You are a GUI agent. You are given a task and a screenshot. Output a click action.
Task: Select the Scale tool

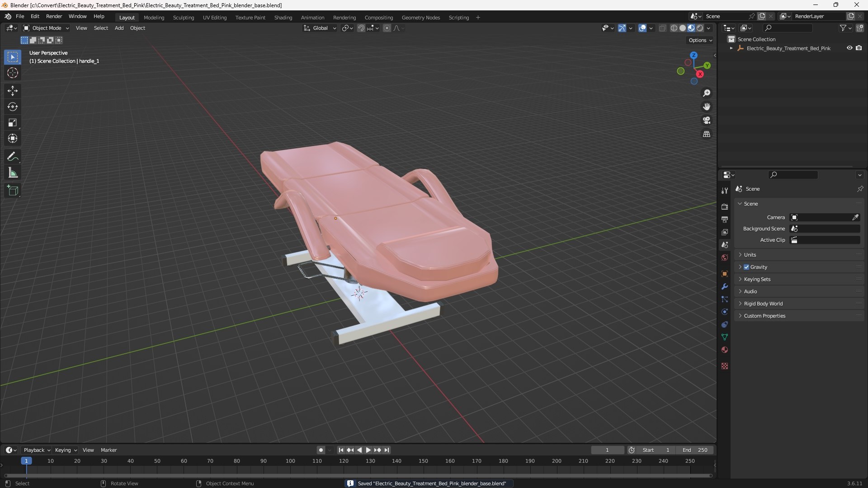13,122
